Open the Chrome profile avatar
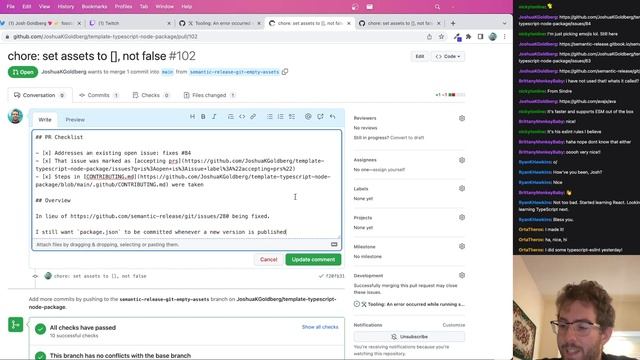 pyautogui.click(x=493, y=37)
